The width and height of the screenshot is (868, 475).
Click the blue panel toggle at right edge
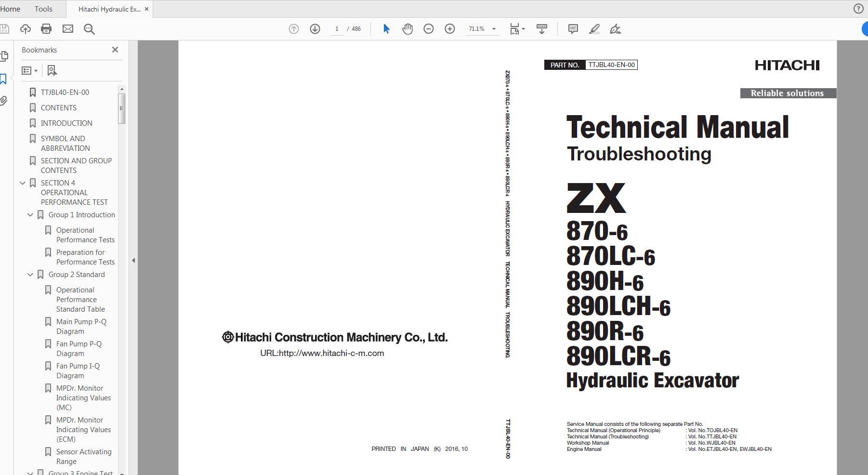tap(865, 29)
